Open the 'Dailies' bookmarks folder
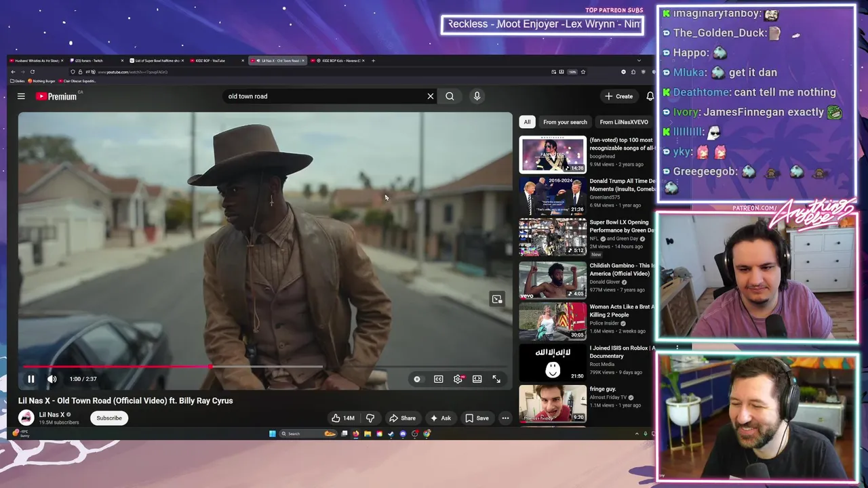This screenshot has width=868, height=488. [x=18, y=81]
